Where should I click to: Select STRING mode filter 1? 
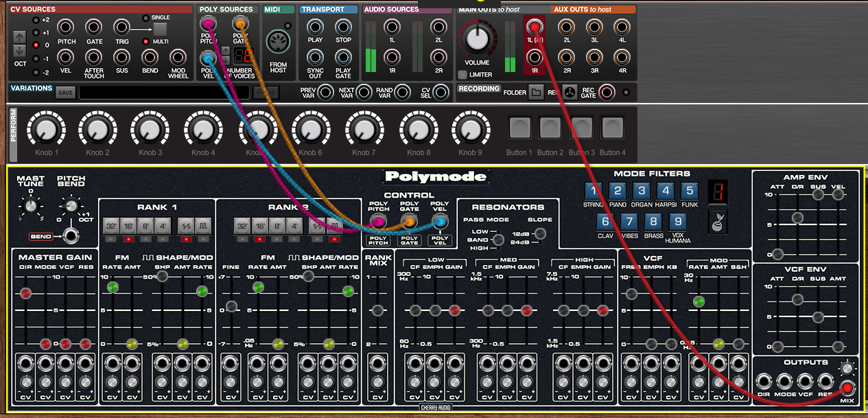click(x=594, y=191)
